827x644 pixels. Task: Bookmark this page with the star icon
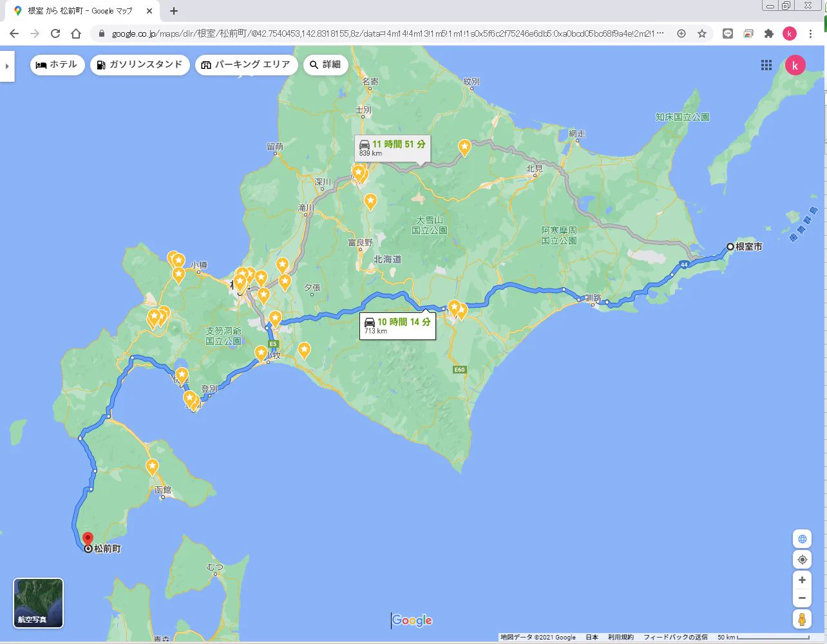pyautogui.click(x=702, y=33)
